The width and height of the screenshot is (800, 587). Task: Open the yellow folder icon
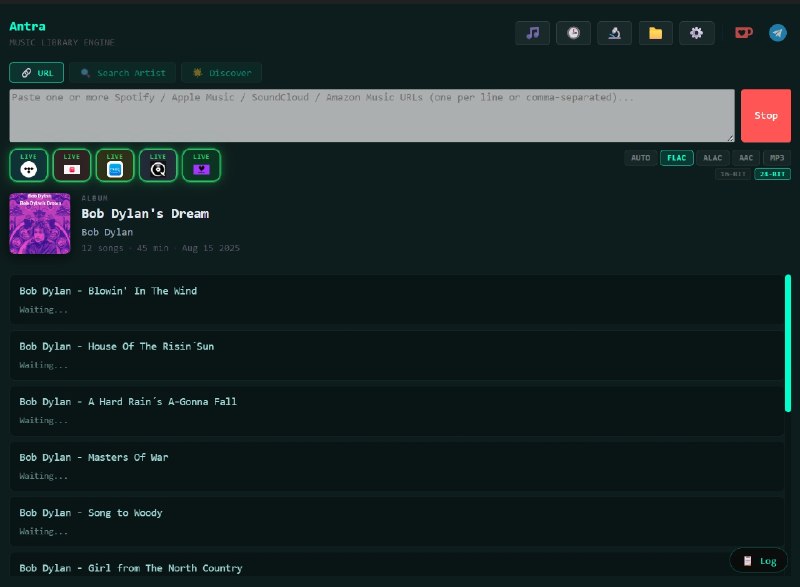pyautogui.click(x=655, y=33)
